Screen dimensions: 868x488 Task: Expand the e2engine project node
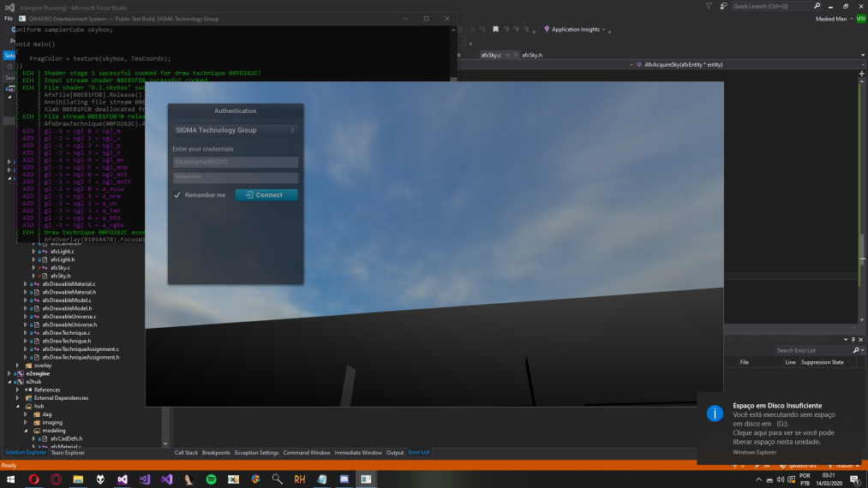pyautogui.click(x=9, y=373)
